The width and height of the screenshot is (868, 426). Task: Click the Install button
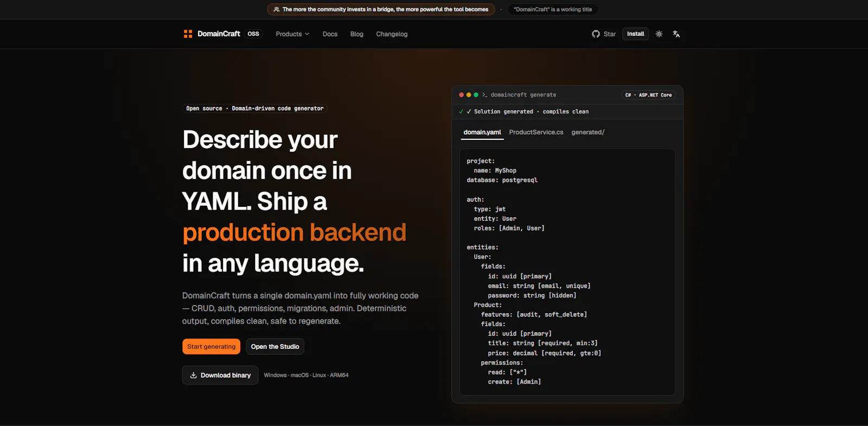[635, 34]
